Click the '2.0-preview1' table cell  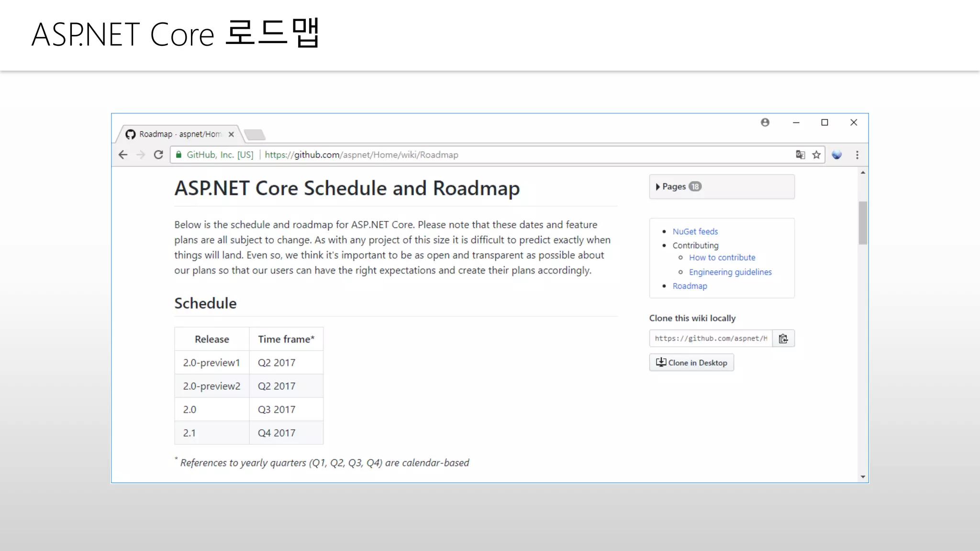(212, 363)
